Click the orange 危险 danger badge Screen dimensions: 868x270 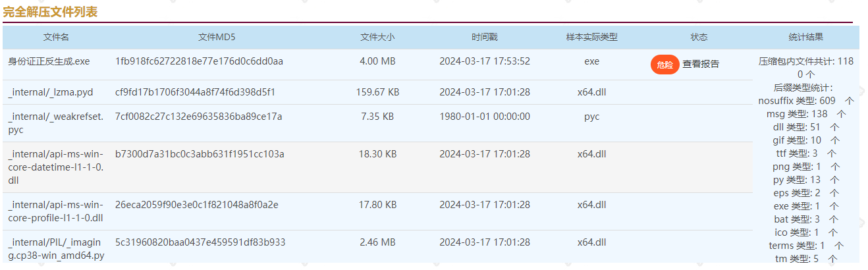(665, 65)
